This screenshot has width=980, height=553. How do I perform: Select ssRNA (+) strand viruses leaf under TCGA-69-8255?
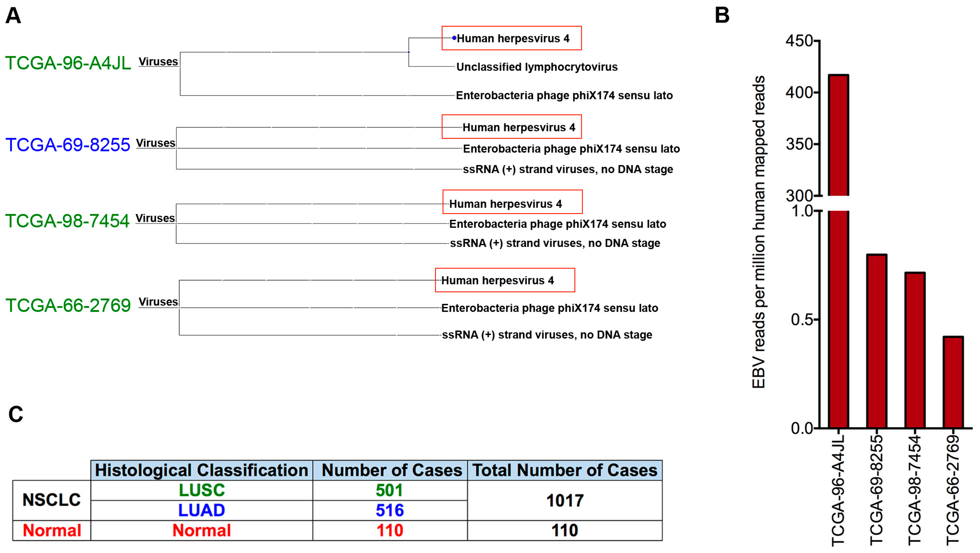(x=568, y=169)
